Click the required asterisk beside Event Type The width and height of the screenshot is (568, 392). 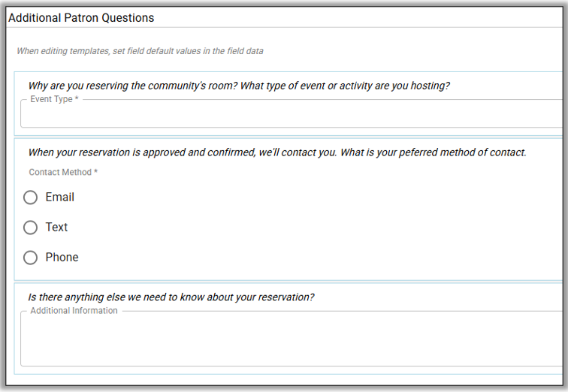click(x=77, y=99)
